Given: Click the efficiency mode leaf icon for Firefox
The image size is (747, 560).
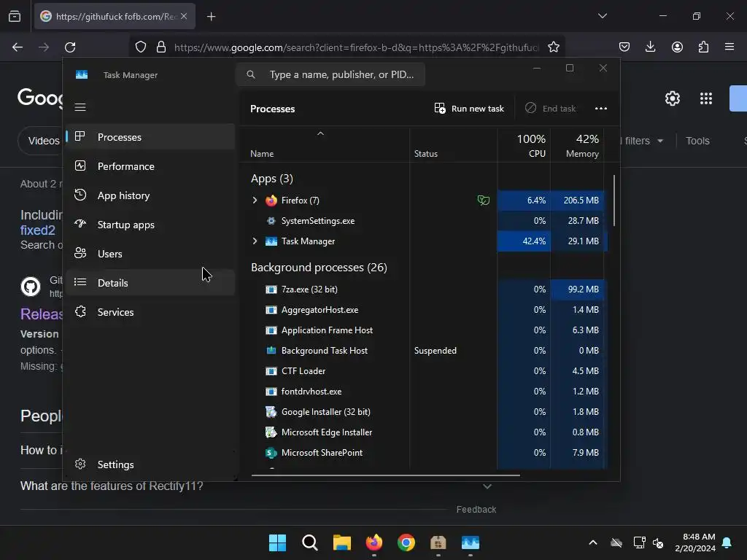Looking at the screenshot, I should click(x=483, y=201).
